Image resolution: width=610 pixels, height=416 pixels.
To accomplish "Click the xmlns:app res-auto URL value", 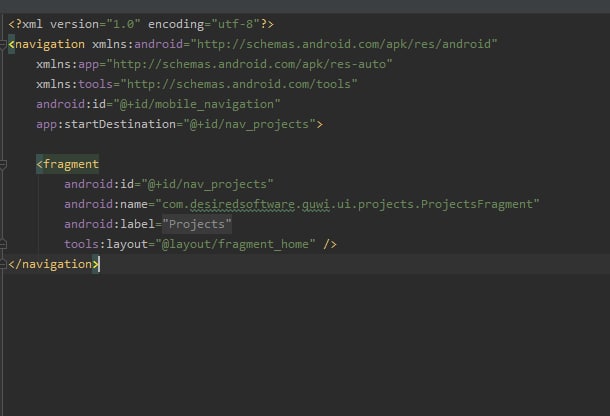I will coord(249,64).
